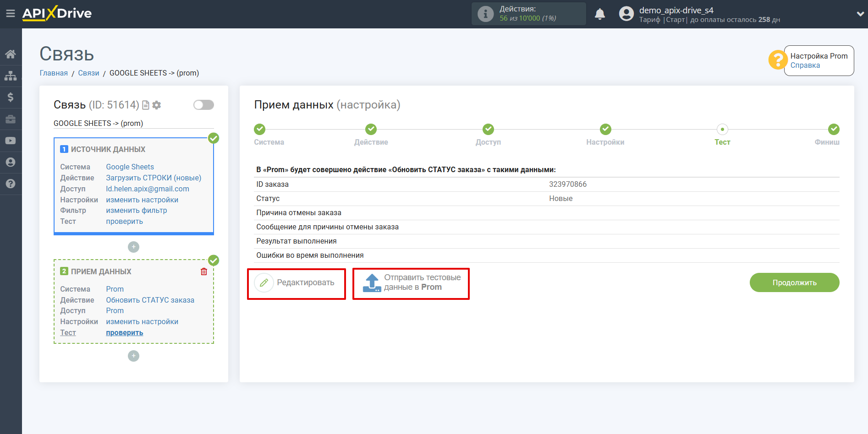The width and height of the screenshot is (868, 434).
Task: Open connection settings gear icon
Action: click(157, 105)
